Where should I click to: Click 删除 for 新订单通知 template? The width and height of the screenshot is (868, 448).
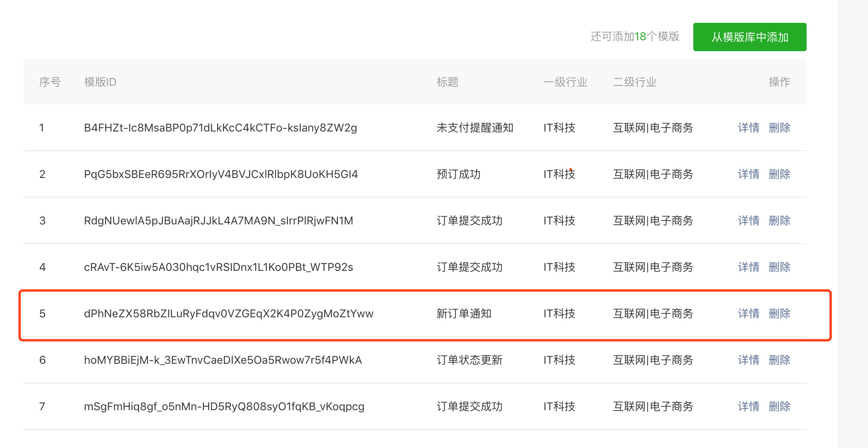tap(779, 314)
